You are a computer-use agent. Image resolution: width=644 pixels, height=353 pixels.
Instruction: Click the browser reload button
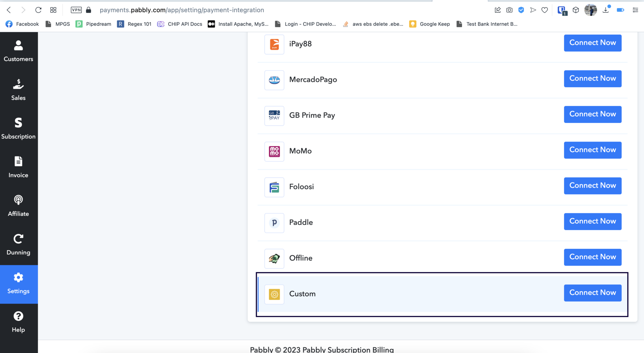tap(38, 10)
